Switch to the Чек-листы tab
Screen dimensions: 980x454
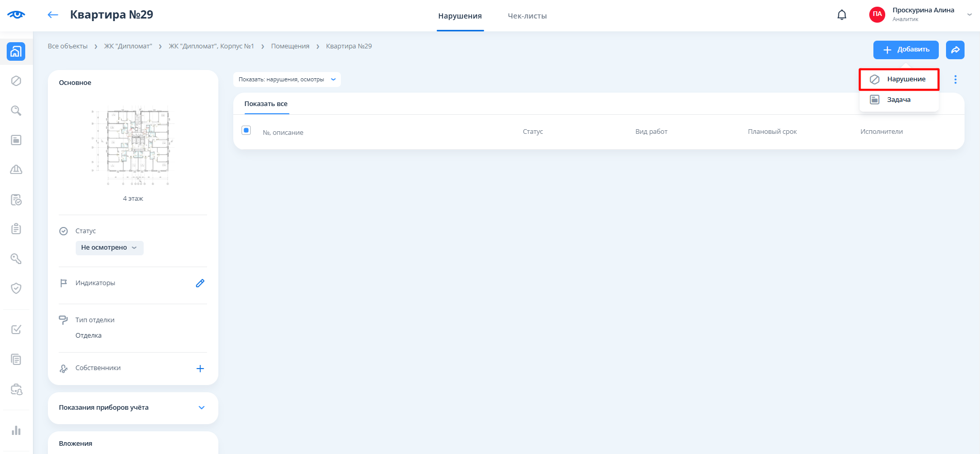[x=527, y=16]
